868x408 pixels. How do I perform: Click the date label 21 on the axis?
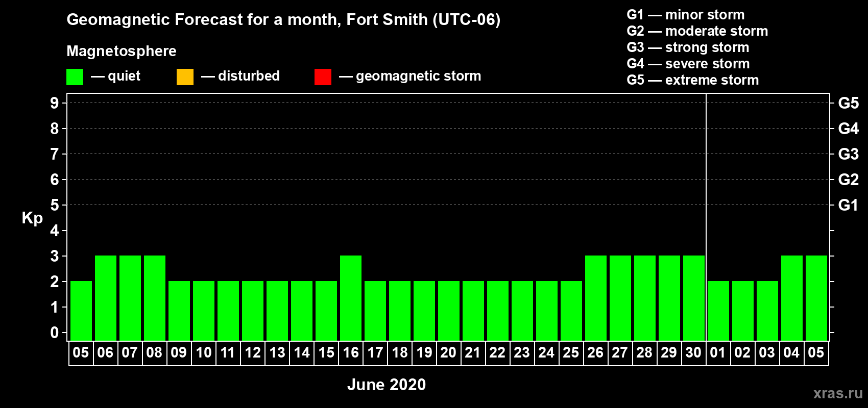click(473, 353)
